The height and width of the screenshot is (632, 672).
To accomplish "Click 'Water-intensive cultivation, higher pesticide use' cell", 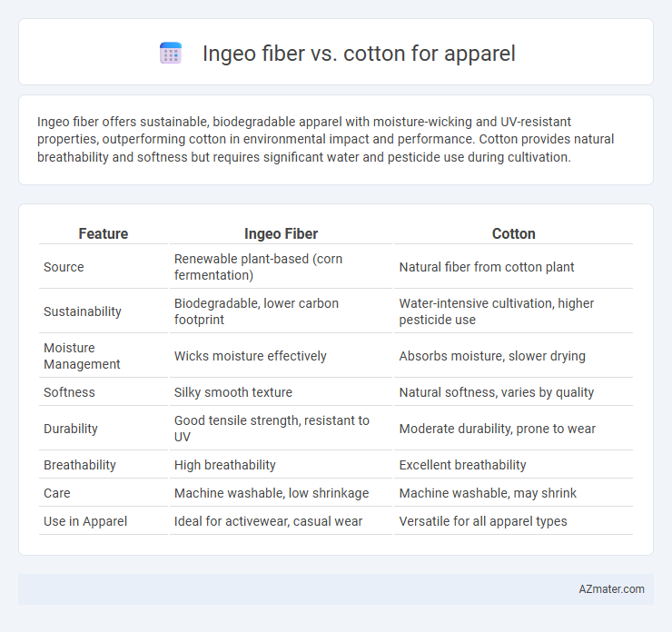I will click(513, 311).
